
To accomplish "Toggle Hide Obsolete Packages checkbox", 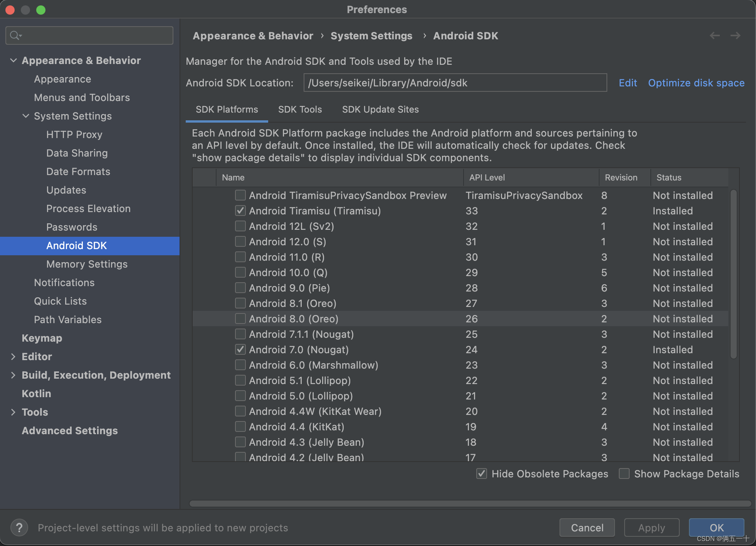I will click(x=482, y=474).
